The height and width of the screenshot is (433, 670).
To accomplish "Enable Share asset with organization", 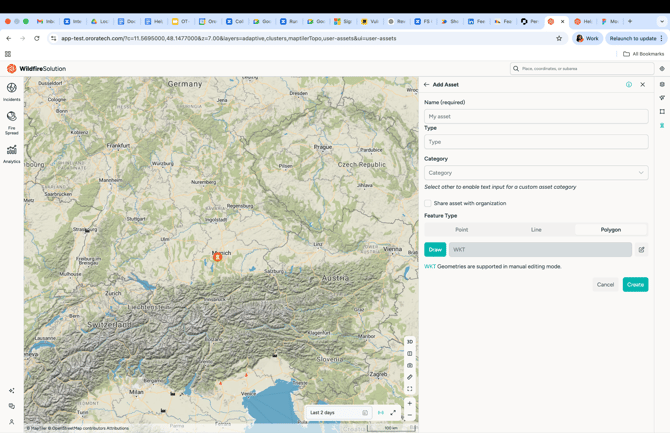I will 428,203.
